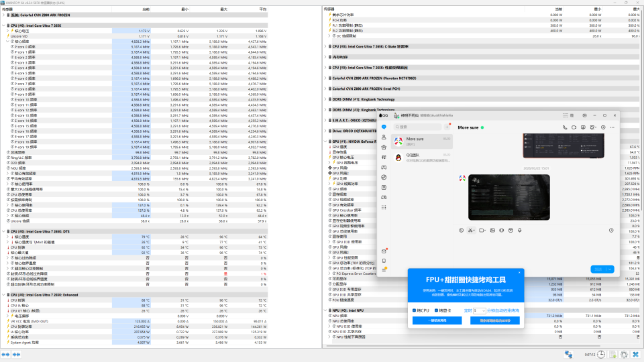644x362 pixels.
Task: Expand the 内存时序 sensor section
Action: click(326, 57)
